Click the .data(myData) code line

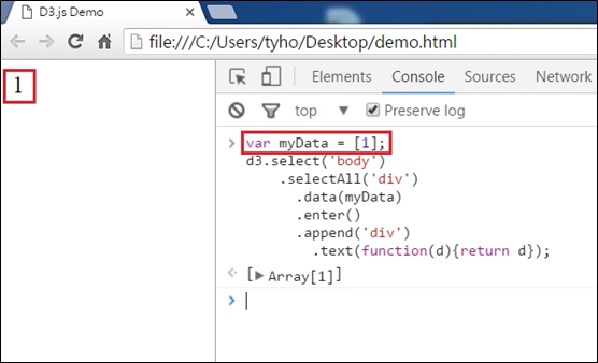pos(349,197)
